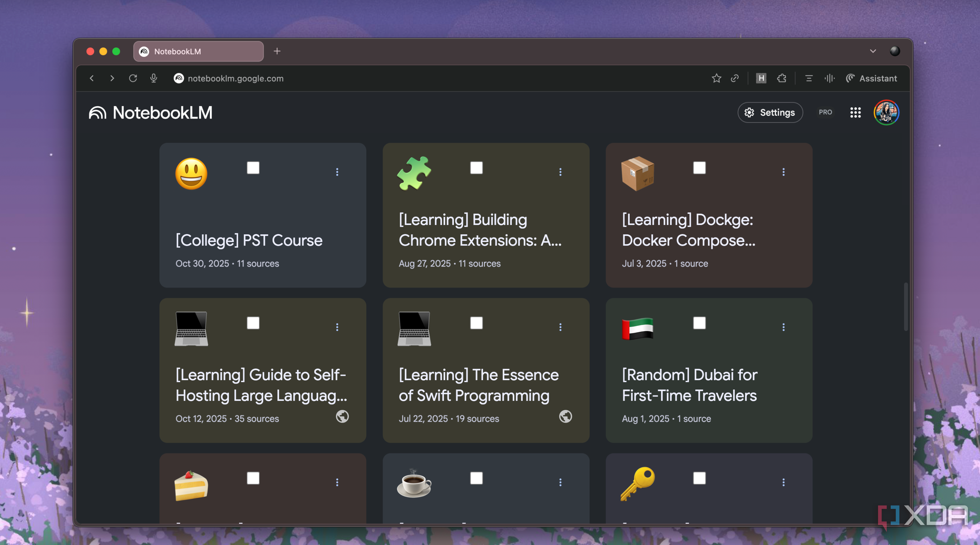Viewport: 980px width, 545px height.
Task: Tick the checkbox on the Swift Programming notebook
Action: tap(476, 323)
